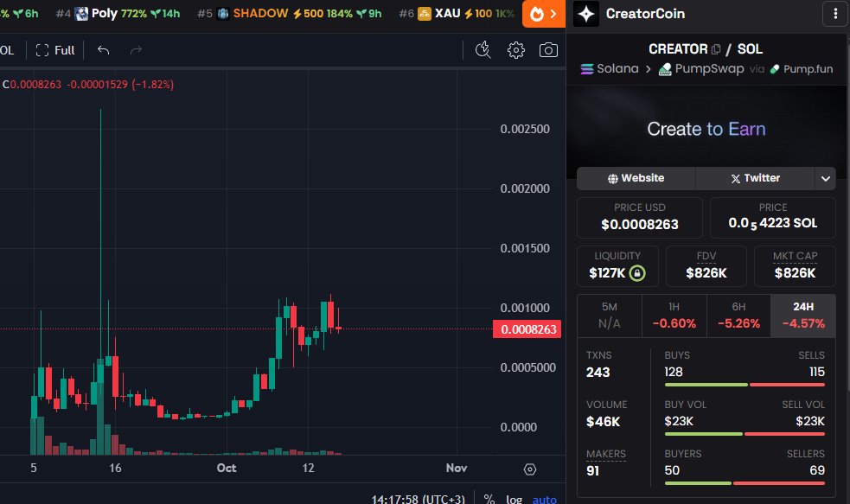Image resolution: width=850 pixels, height=504 pixels.
Task: Open XAU trending token #6
Action: [x=457, y=13]
